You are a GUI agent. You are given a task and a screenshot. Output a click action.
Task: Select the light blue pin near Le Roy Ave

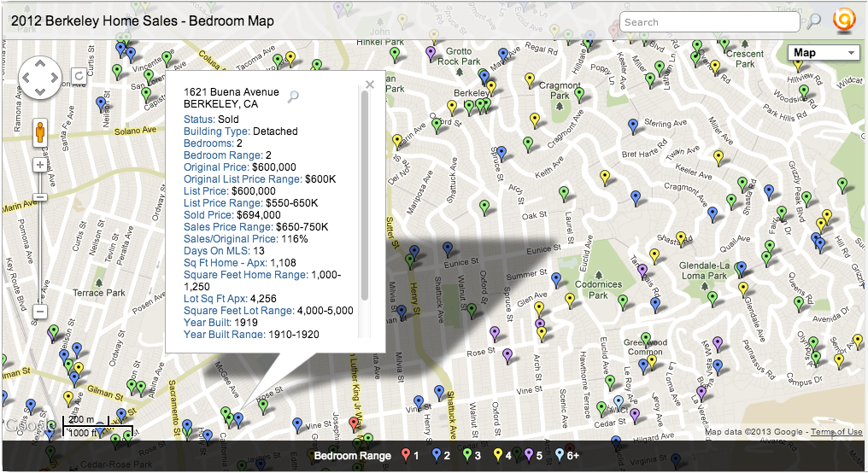(619, 402)
